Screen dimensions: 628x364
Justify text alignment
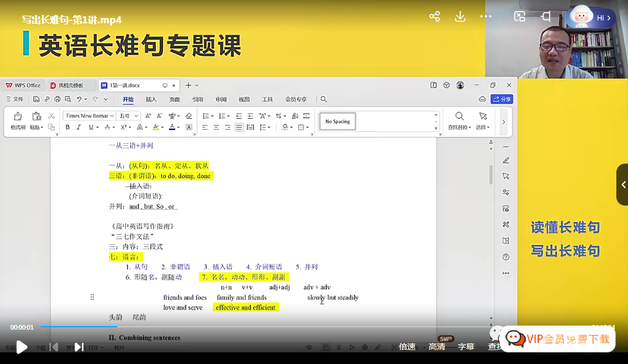239,128
